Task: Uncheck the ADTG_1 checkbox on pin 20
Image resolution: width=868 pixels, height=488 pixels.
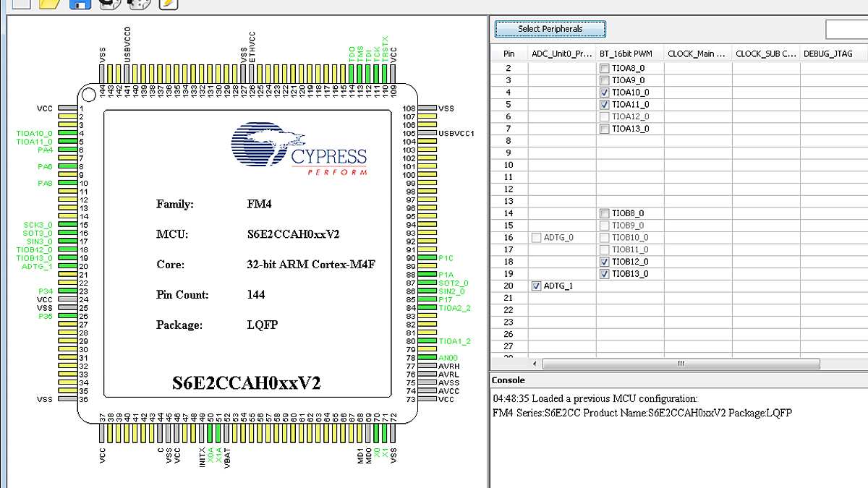Action: 536,286
